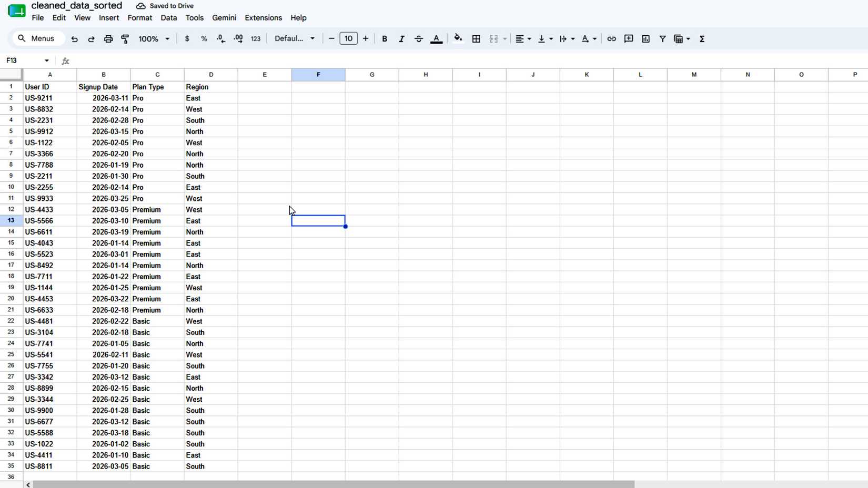Open the Insert menu
Viewport: 868px width, 488px height.
109,18
